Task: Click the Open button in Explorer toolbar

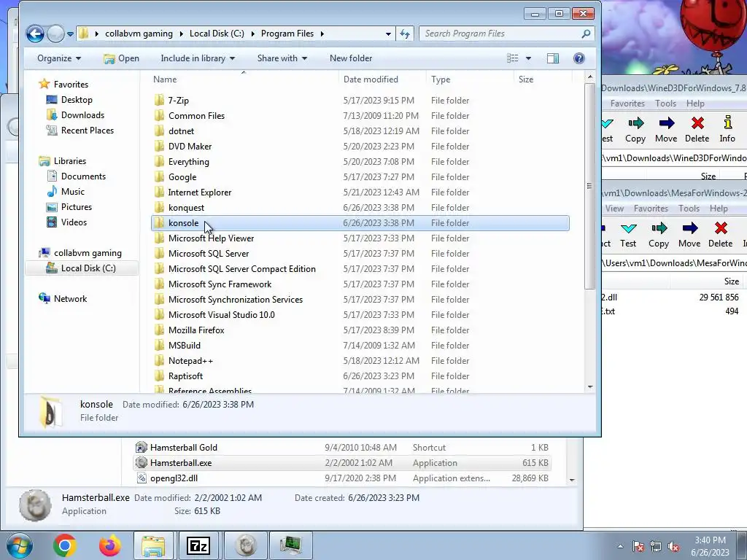Action: (x=122, y=58)
